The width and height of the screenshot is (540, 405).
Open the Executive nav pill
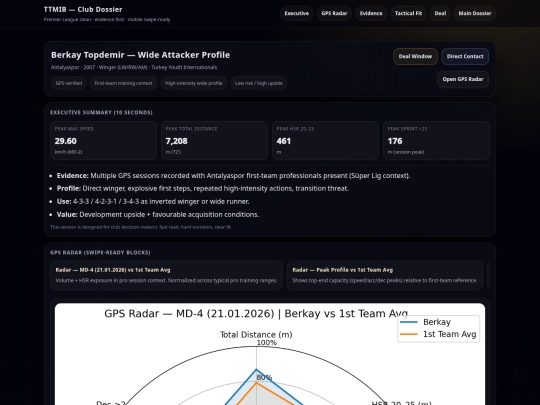tap(297, 13)
